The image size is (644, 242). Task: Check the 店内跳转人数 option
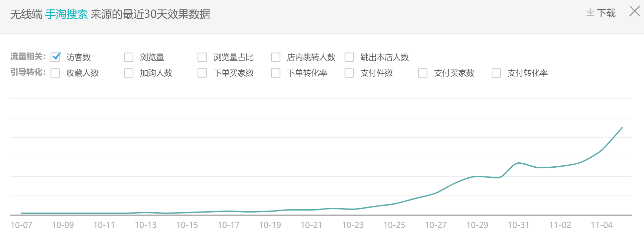[x=276, y=57]
